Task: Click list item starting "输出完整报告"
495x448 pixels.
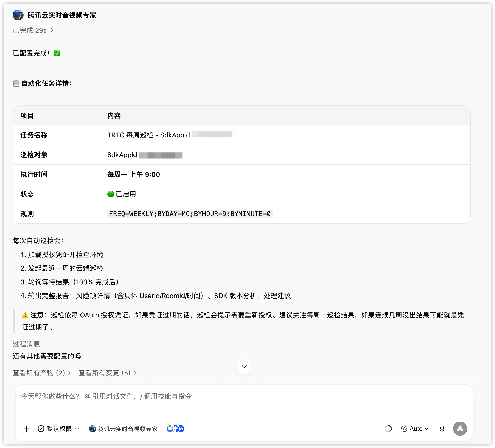Action: click(159, 296)
